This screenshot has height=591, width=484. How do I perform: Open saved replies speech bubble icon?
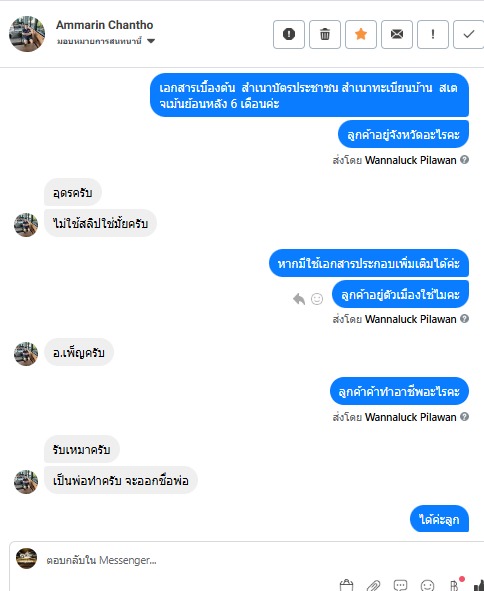click(x=400, y=585)
